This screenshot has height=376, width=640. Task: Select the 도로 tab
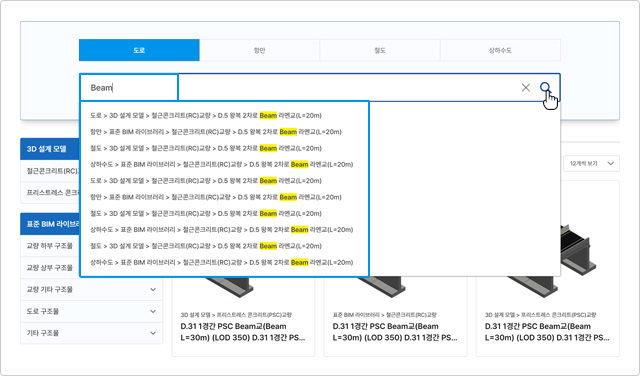click(139, 50)
